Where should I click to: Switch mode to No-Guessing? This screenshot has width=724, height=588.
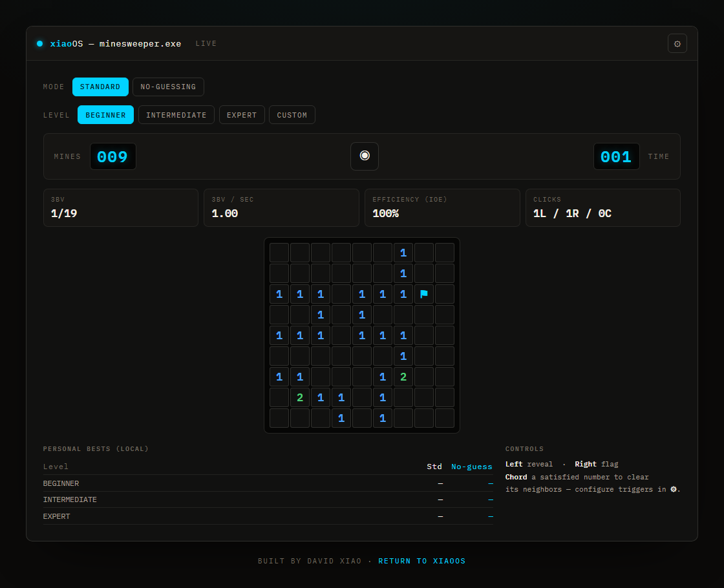coord(168,87)
